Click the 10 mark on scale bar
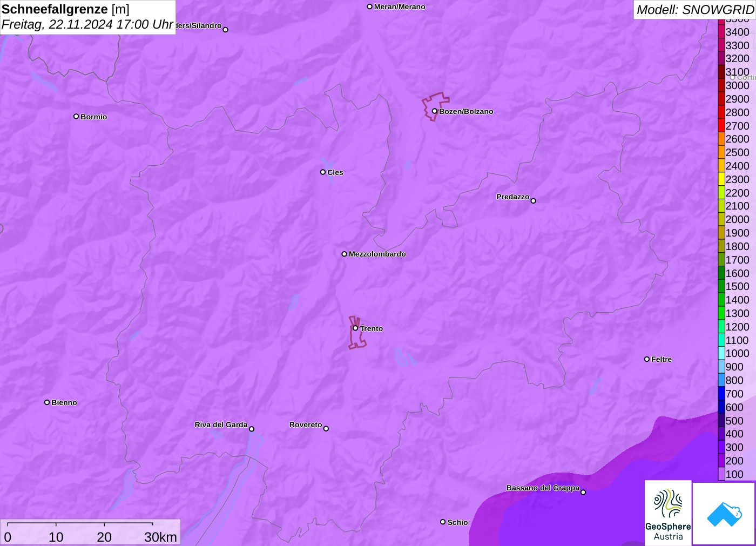 pos(56,537)
